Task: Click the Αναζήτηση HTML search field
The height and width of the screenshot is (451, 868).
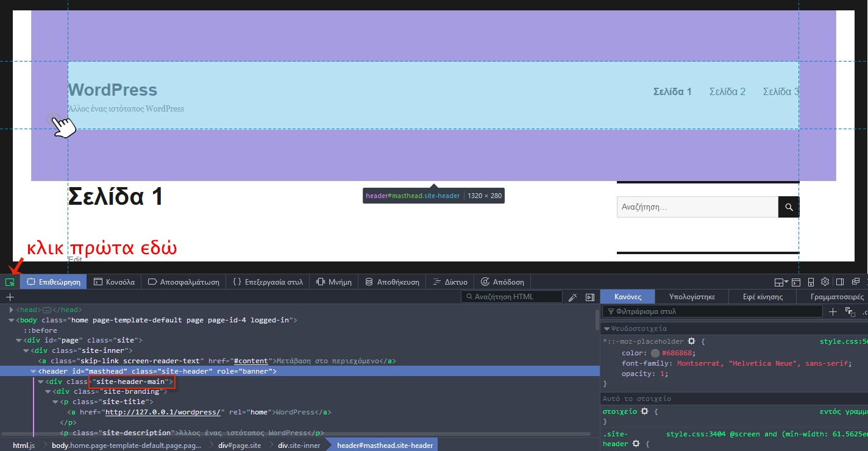Action: tap(511, 297)
